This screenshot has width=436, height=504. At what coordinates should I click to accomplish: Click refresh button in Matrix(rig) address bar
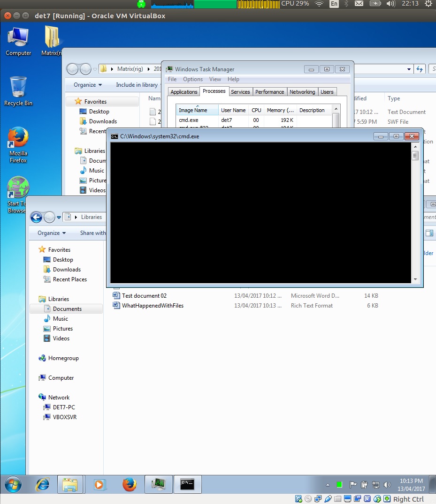coord(420,69)
